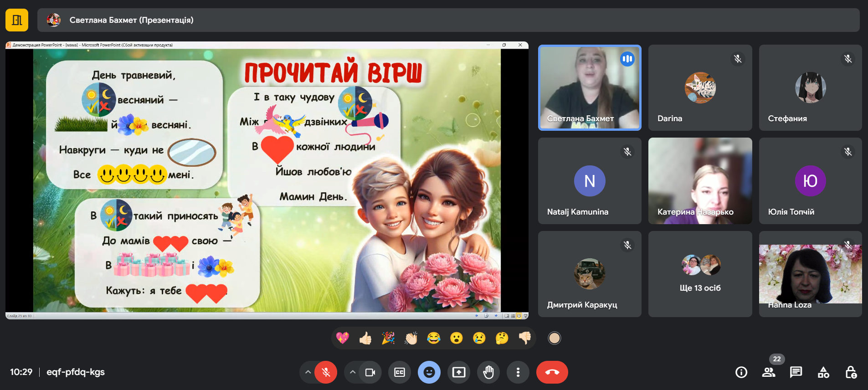Expand the microphone audio settings arrow
This screenshot has width=868, height=390.
(x=308, y=372)
